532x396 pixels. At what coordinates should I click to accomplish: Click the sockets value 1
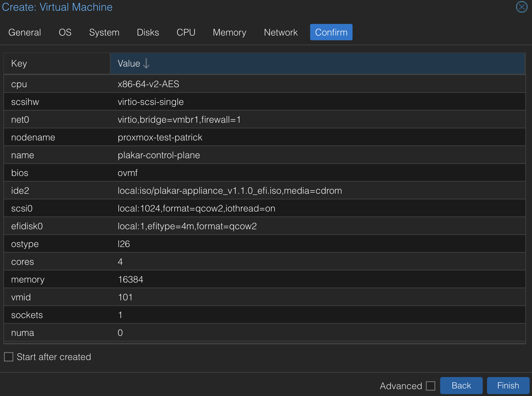tap(120, 315)
